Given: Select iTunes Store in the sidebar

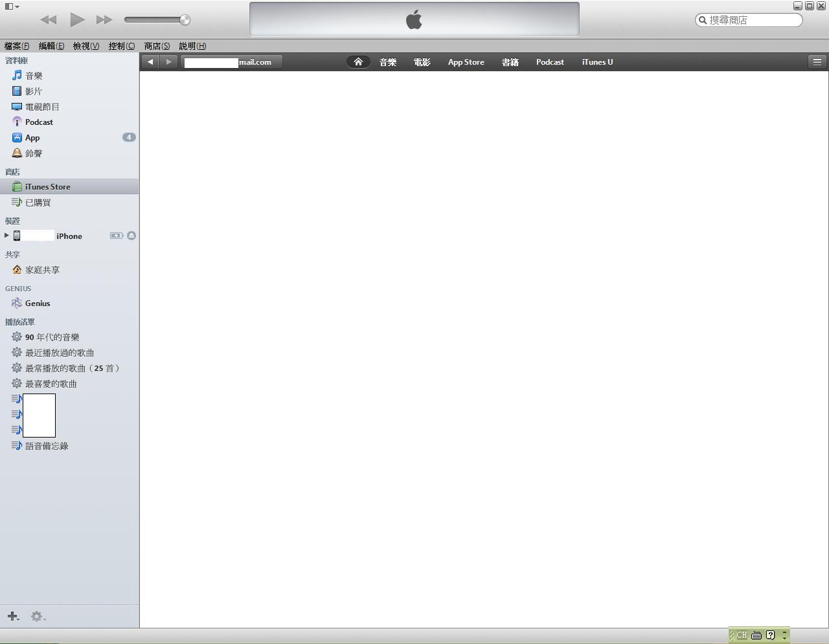Looking at the screenshot, I should click(69, 187).
